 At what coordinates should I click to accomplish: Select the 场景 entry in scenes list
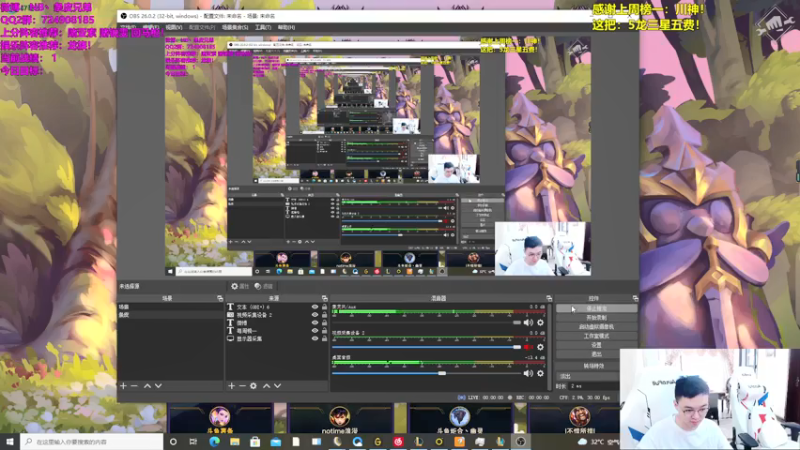click(170, 307)
